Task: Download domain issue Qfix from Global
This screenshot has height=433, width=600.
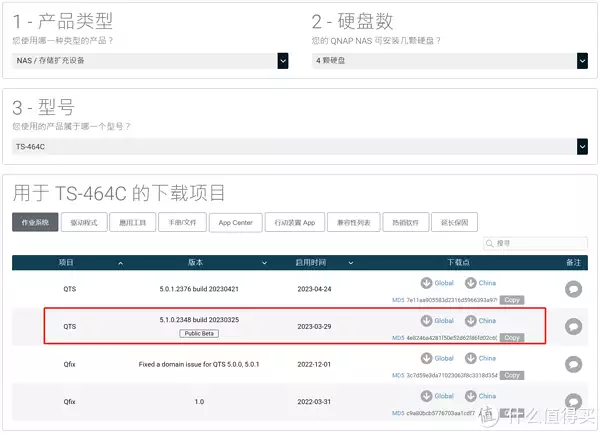Action: coord(437,358)
